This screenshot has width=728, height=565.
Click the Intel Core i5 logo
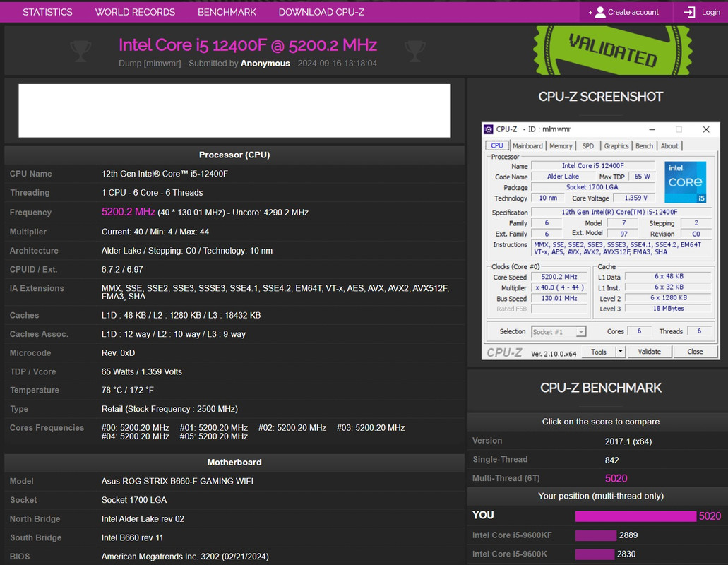(686, 182)
